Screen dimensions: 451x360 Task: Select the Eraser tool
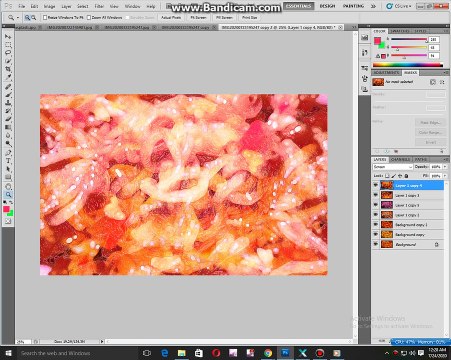coord(8,119)
